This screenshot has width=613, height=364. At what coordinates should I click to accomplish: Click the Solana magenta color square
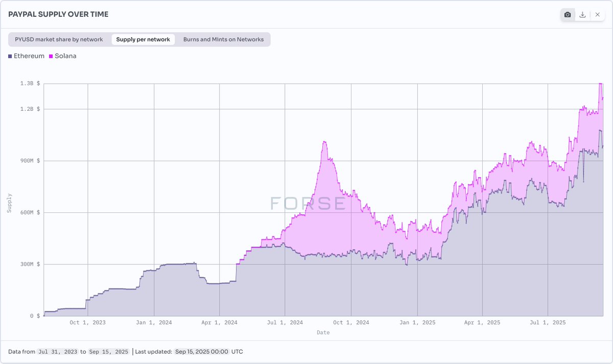[51, 56]
